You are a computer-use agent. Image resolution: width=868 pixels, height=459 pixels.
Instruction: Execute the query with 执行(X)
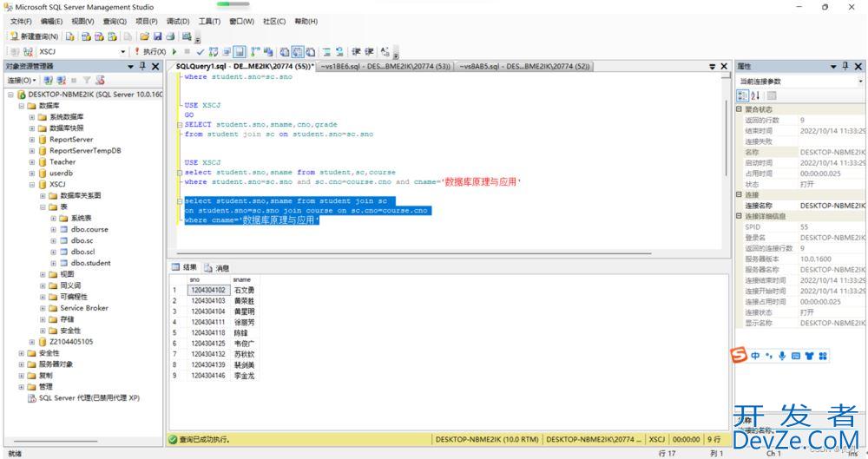click(x=150, y=51)
